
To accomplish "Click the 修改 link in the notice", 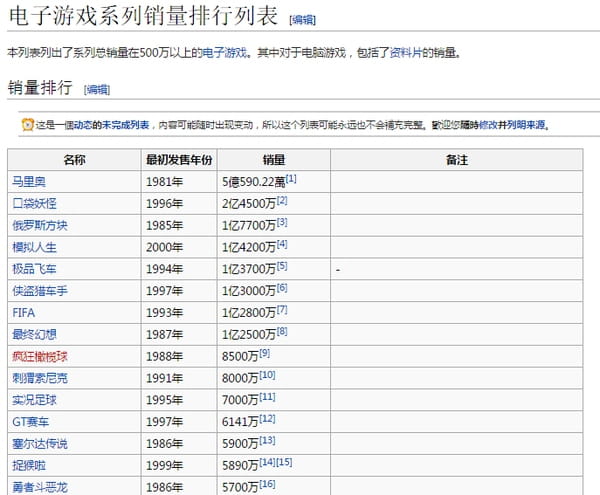I will [488, 125].
